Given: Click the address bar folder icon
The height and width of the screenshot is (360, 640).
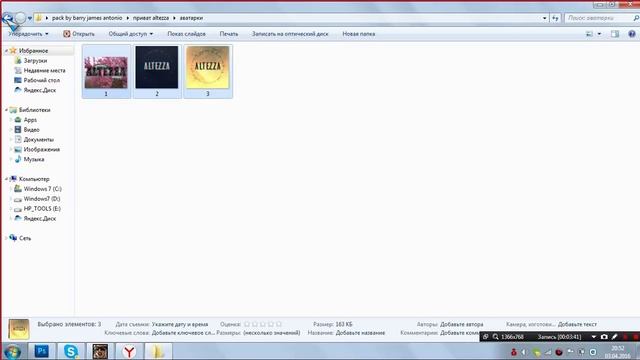Looking at the screenshot, I should tap(39, 18).
